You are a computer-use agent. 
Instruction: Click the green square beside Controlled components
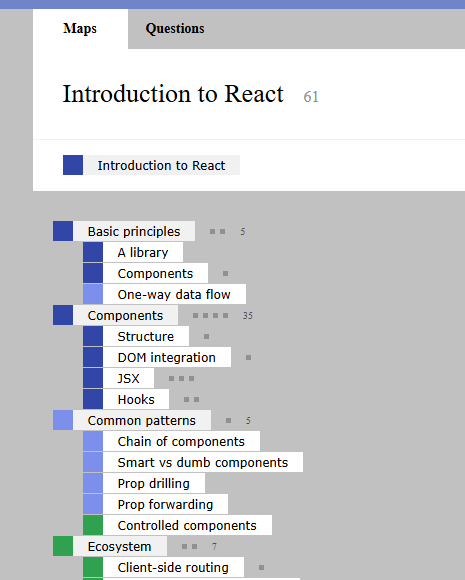[x=93, y=525]
